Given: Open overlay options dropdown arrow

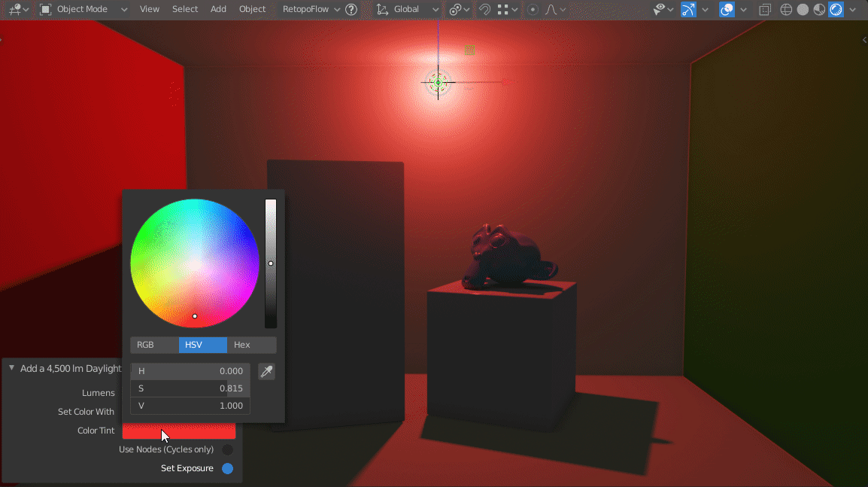Looking at the screenshot, I should (743, 10).
